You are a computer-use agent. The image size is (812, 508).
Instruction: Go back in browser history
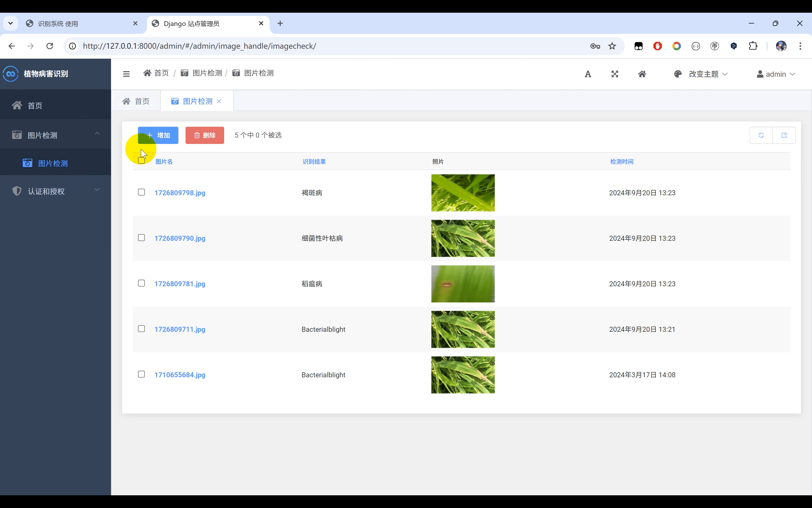(12, 46)
